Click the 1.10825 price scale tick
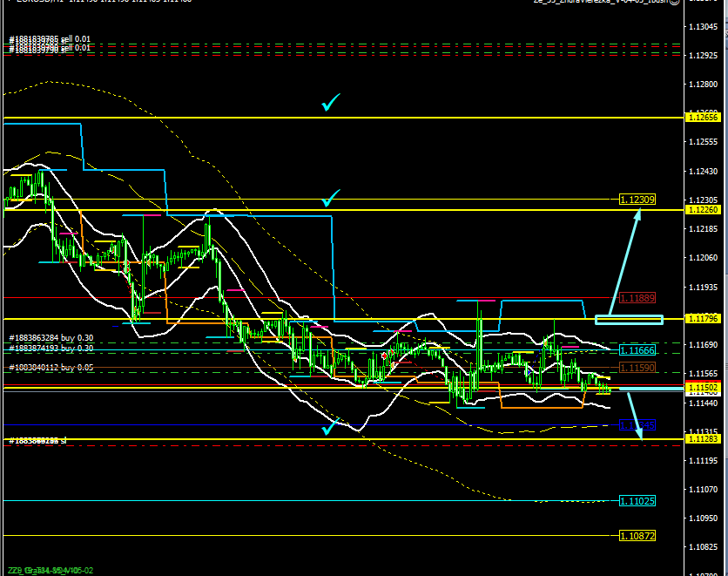The width and height of the screenshot is (728, 576). (x=703, y=547)
